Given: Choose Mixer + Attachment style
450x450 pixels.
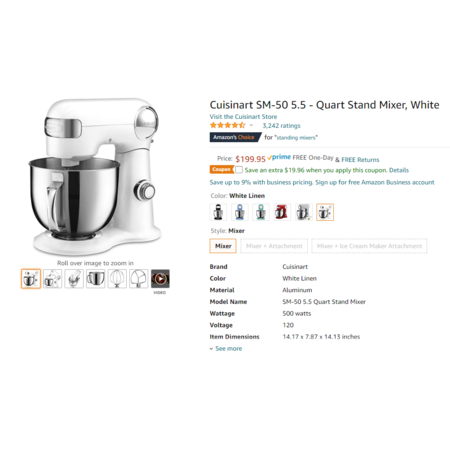Looking at the screenshot, I should click(x=274, y=246).
